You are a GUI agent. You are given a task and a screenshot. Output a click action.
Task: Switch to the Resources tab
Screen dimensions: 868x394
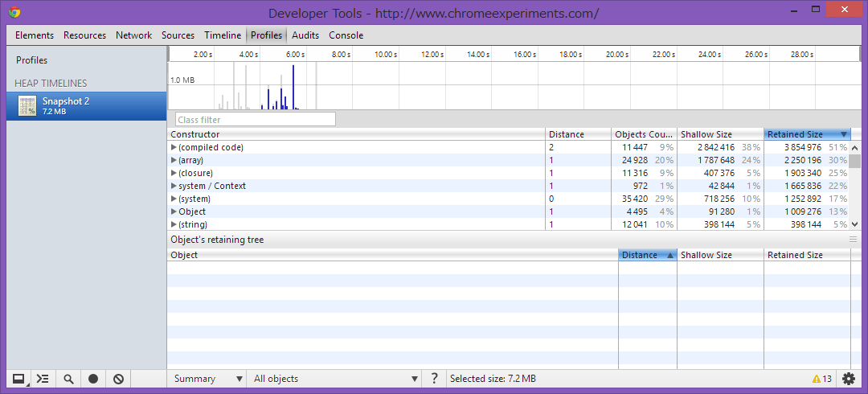tap(84, 35)
